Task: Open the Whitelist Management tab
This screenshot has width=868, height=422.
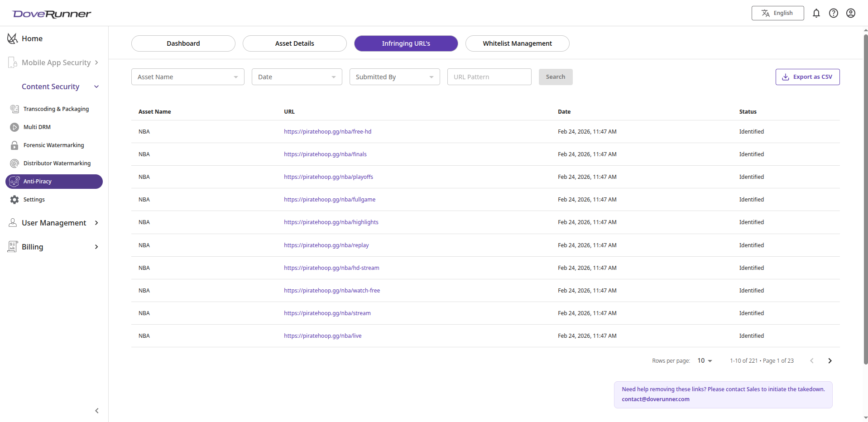Action: 518,43
